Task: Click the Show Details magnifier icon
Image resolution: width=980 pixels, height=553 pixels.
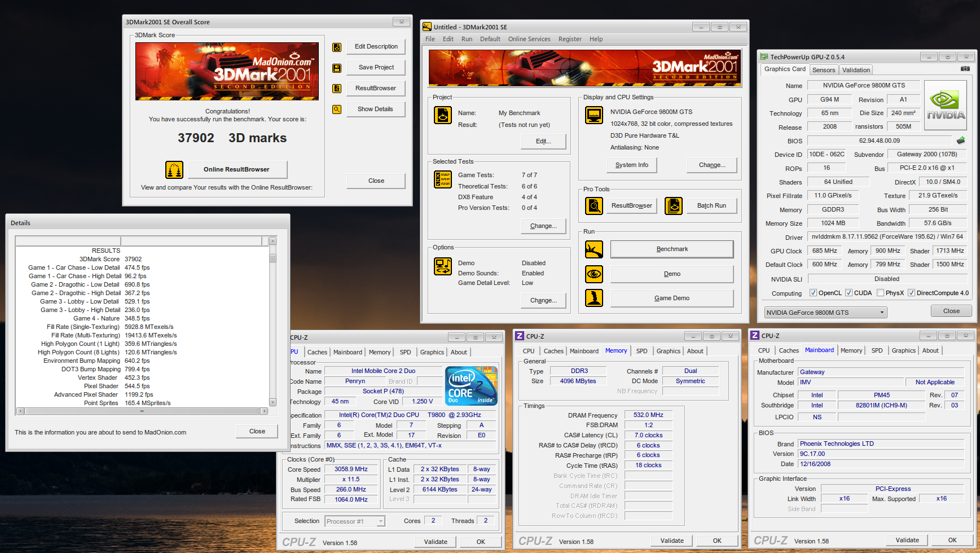Action: click(x=337, y=109)
